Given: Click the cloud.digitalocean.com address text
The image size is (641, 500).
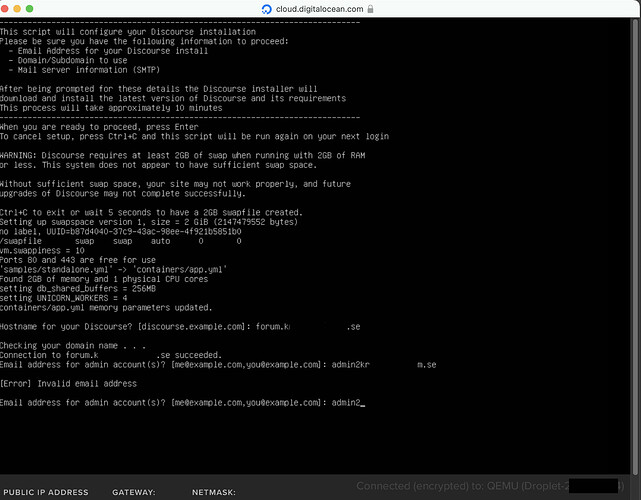Looking at the screenshot, I should click(x=319, y=9).
